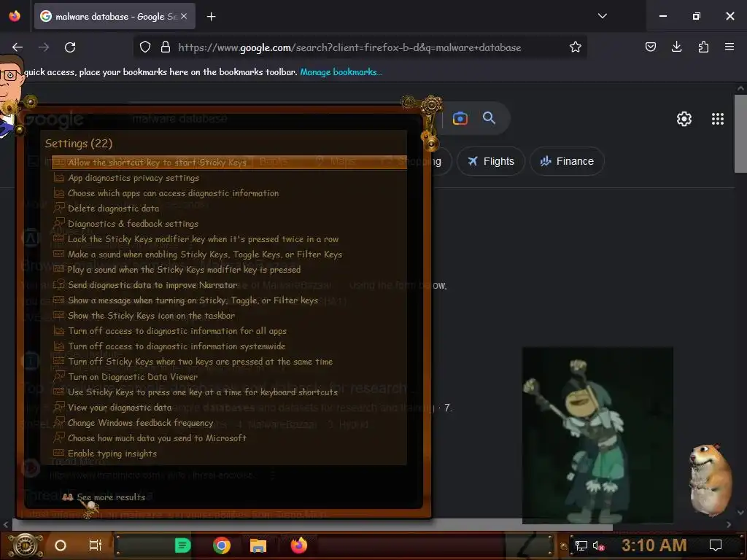Open the tracking protection shield icon

pyautogui.click(x=145, y=47)
